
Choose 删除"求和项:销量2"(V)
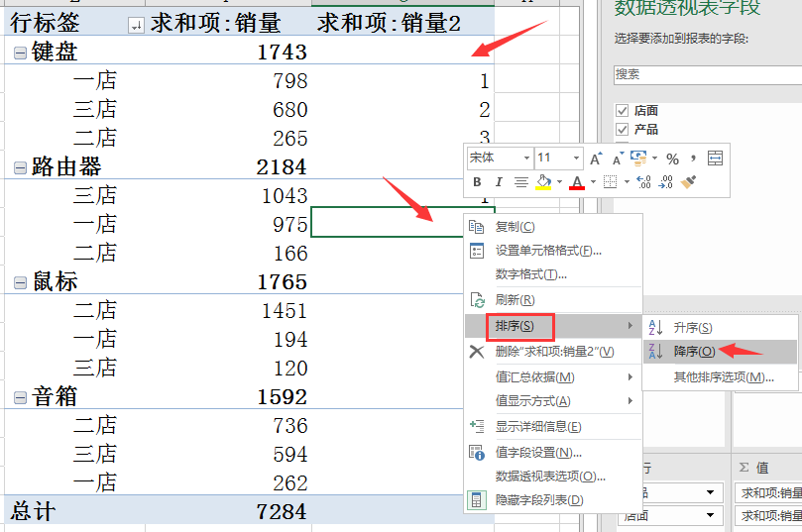click(554, 352)
